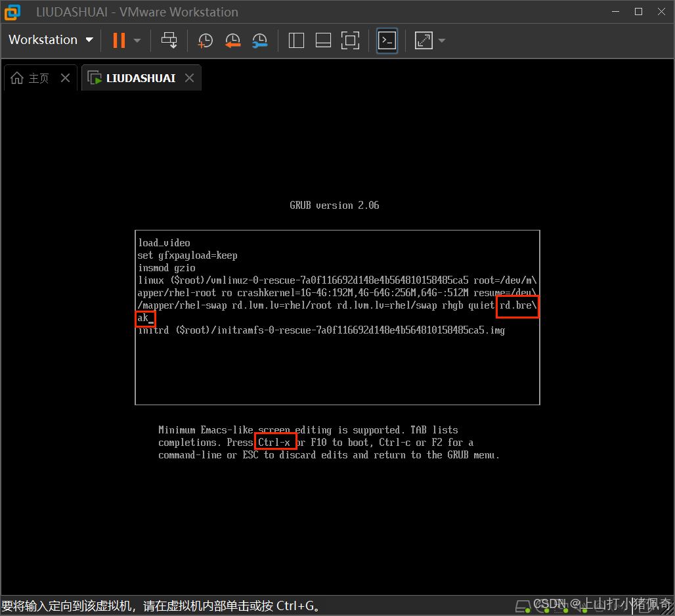Enter full screen mode
The height and width of the screenshot is (616, 675).
click(x=351, y=41)
